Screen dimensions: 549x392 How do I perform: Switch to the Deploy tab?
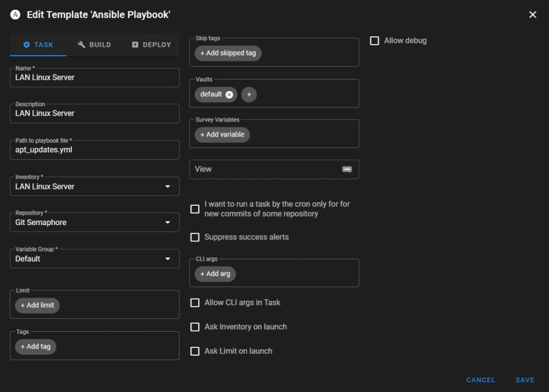pyautogui.click(x=151, y=45)
